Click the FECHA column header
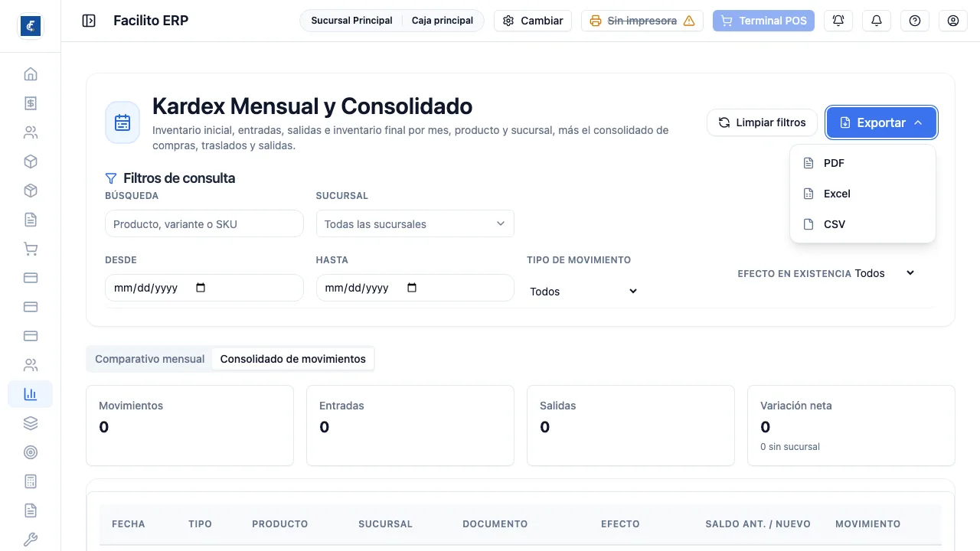 click(x=129, y=524)
